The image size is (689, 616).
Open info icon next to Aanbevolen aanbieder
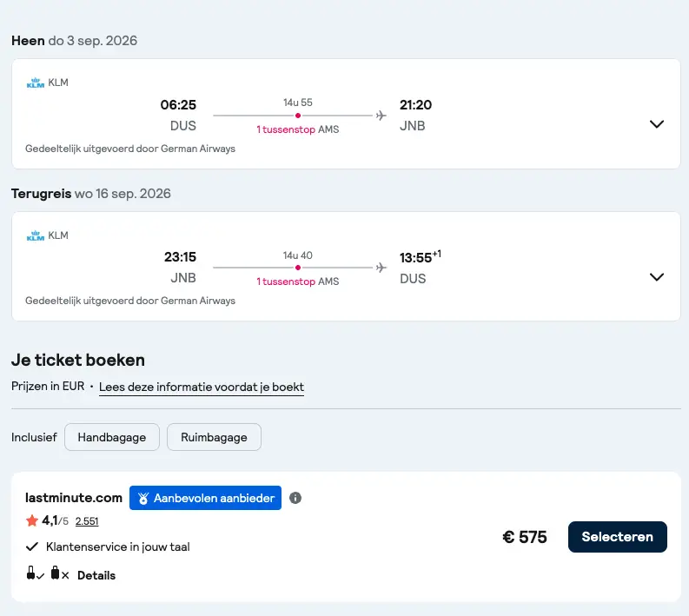(295, 498)
